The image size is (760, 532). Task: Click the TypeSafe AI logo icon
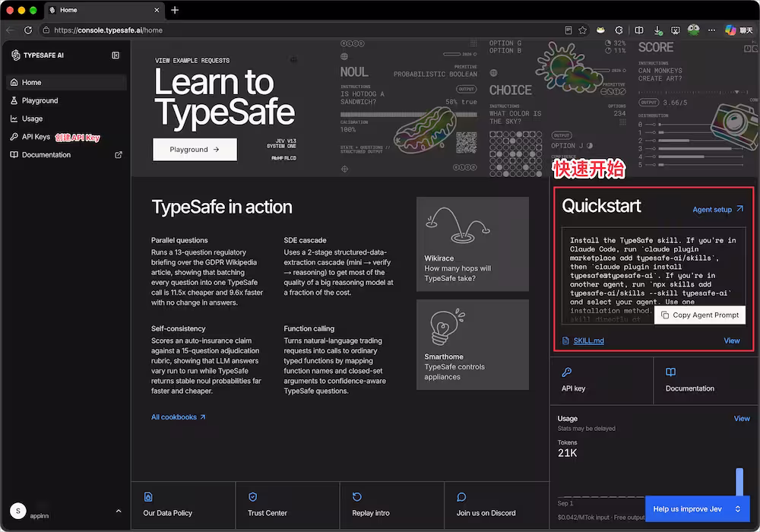pos(15,55)
